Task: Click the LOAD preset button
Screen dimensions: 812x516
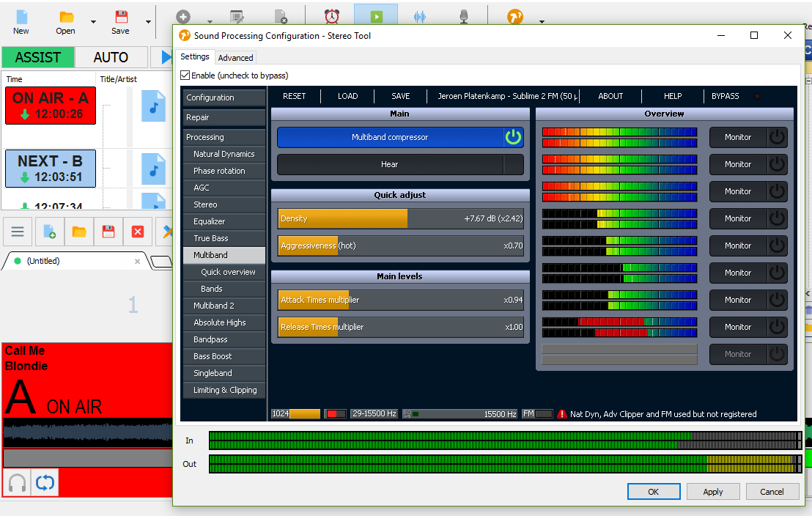Action: (x=347, y=96)
